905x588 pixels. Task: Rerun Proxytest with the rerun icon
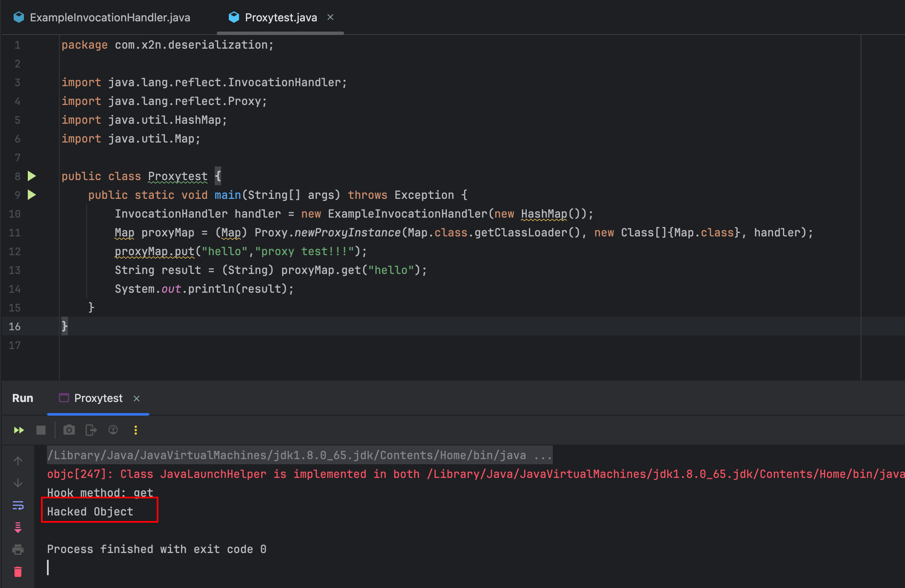point(19,430)
